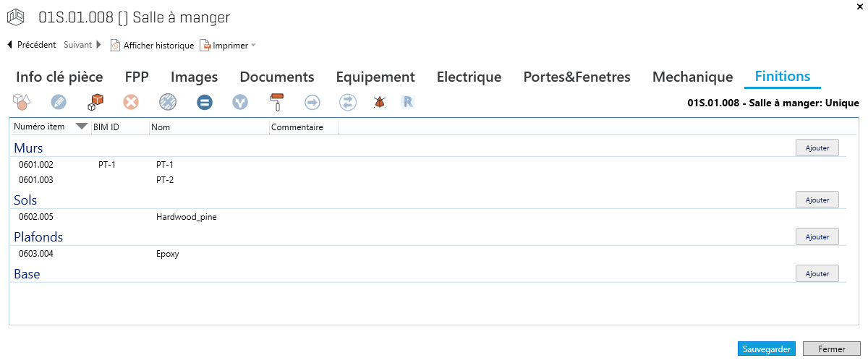The height and width of the screenshot is (363, 868).
Task: Open the Images tab
Action: pyautogui.click(x=194, y=77)
